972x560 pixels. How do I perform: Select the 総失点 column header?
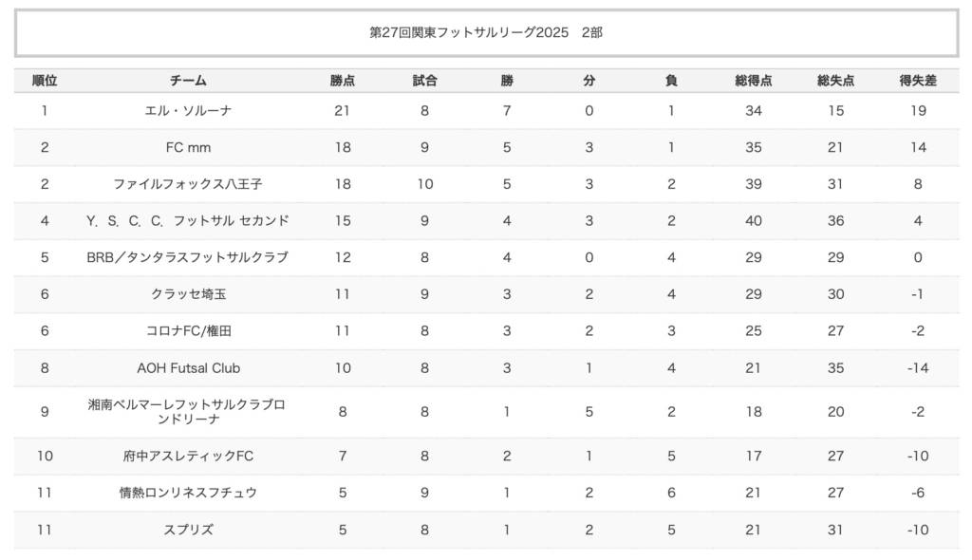835,81
